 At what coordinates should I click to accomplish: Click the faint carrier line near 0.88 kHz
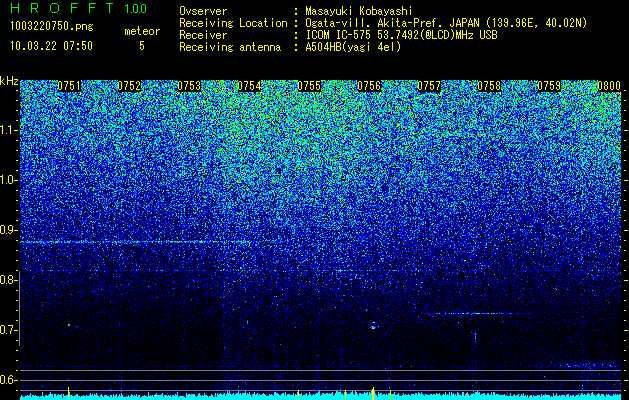[134, 242]
